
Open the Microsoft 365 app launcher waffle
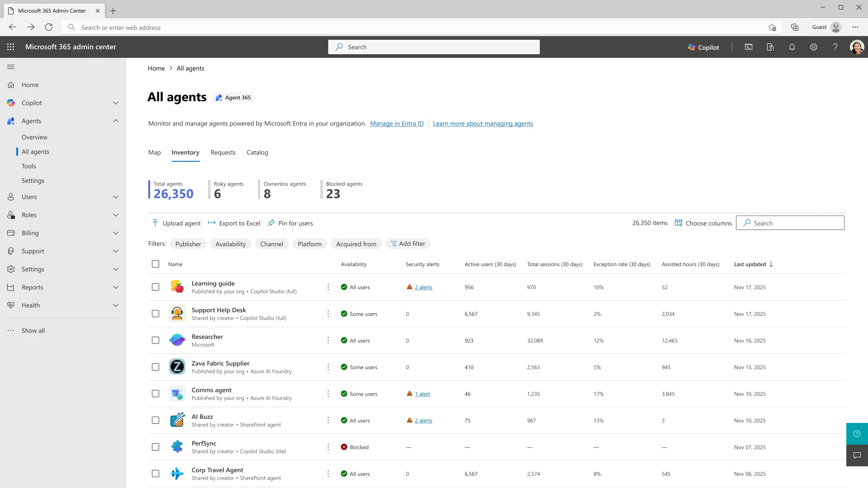pos(11,47)
